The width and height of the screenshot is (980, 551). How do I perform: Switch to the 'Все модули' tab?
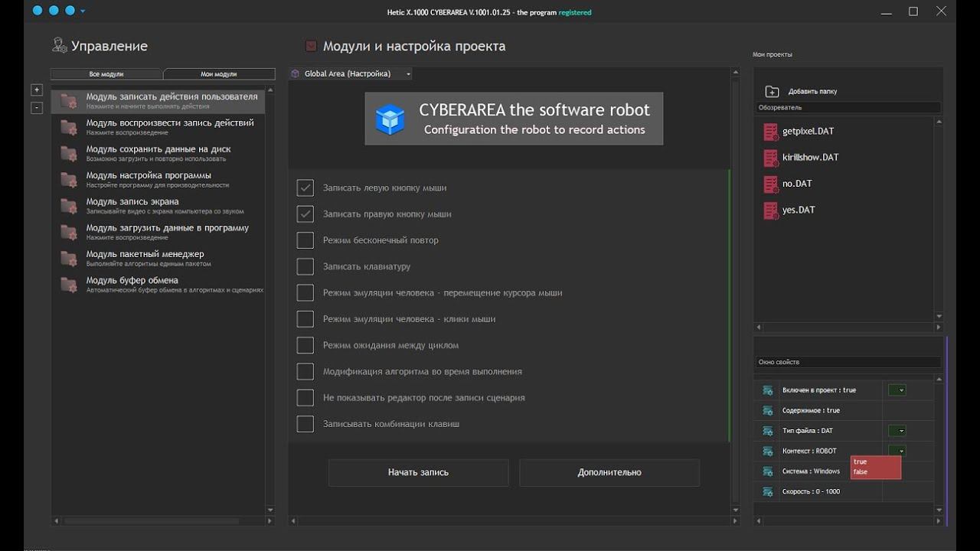point(106,74)
